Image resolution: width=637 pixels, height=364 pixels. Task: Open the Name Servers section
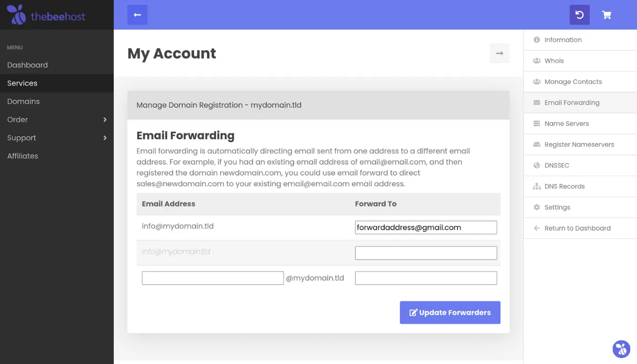[566, 124]
